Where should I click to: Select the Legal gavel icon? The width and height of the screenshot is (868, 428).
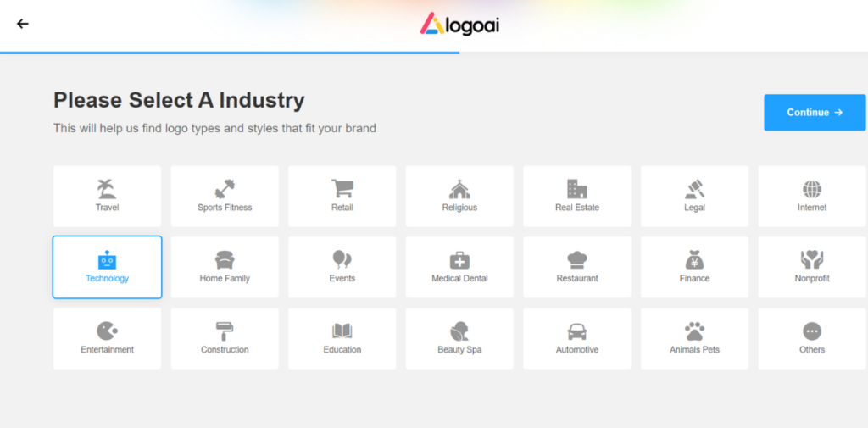[x=694, y=189]
